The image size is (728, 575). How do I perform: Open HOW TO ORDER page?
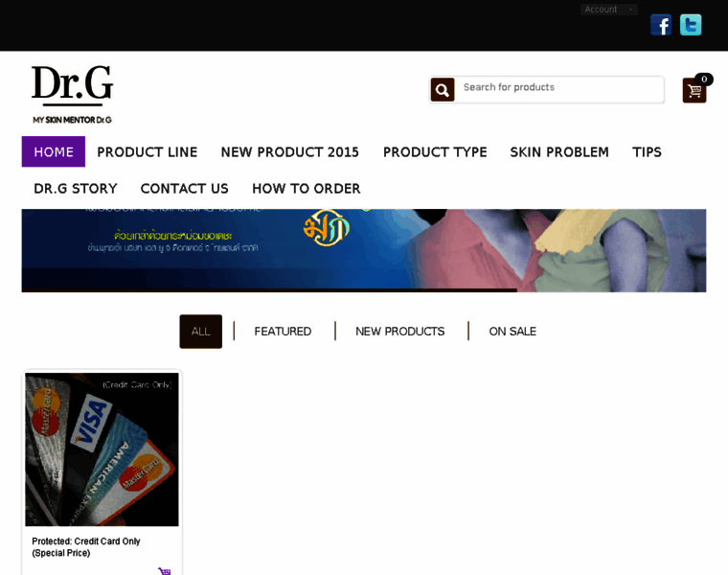point(306,188)
